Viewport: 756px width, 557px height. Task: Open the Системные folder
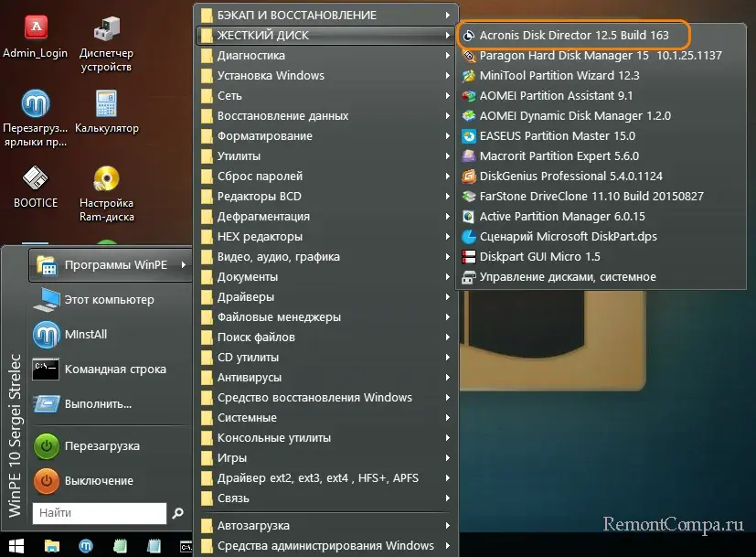(326, 418)
